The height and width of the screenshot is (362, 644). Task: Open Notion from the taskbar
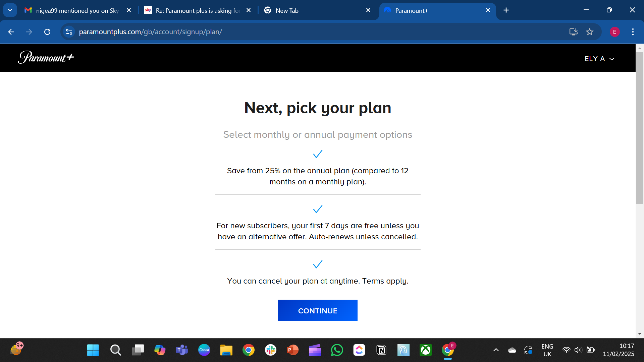(381, 350)
